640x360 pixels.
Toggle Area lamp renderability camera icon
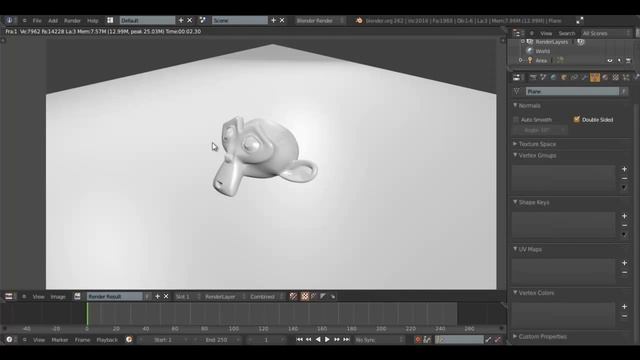pos(629,60)
